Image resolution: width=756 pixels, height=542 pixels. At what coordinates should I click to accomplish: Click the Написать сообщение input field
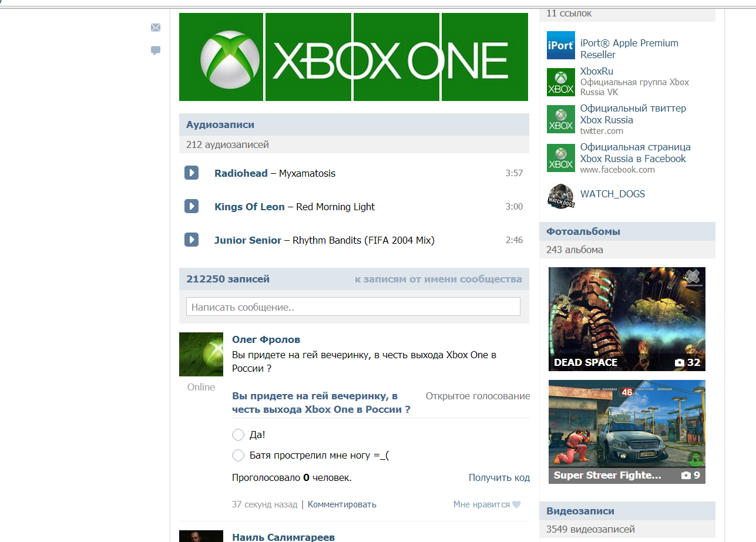pos(353,307)
